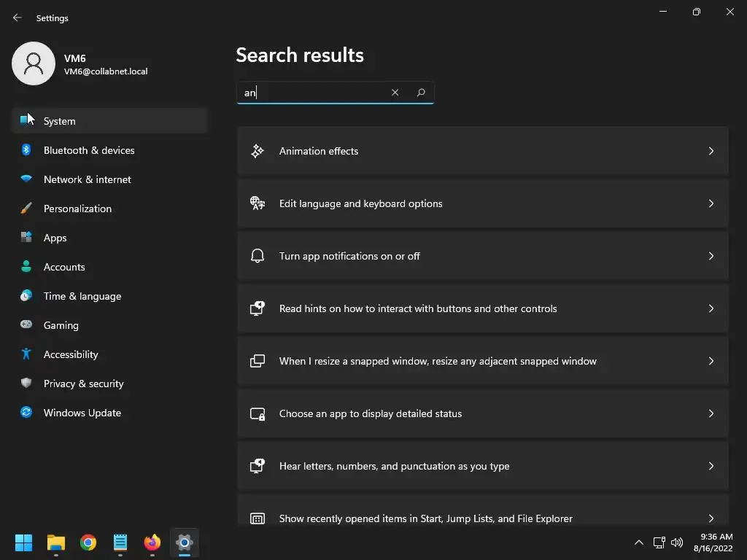The width and height of the screenshot is (747, 560).
Task: Open Firefox from the taskbar
Action: pos(152,542)
